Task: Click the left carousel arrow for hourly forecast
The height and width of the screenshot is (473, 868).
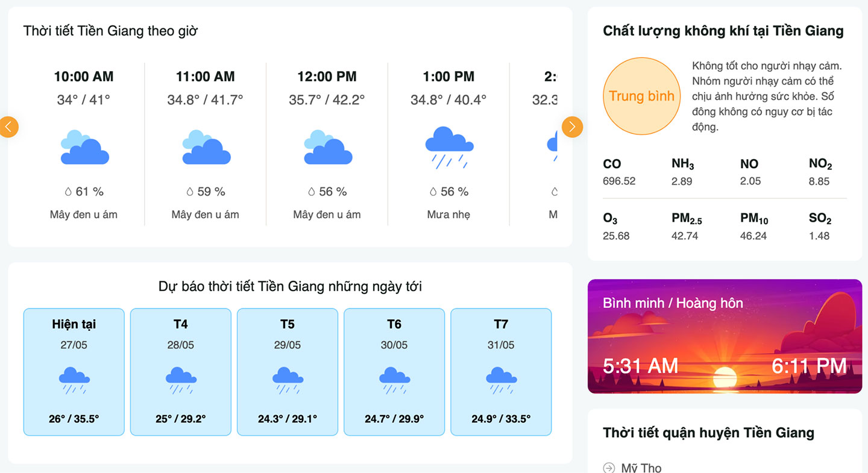Action: tap(8, 127)
